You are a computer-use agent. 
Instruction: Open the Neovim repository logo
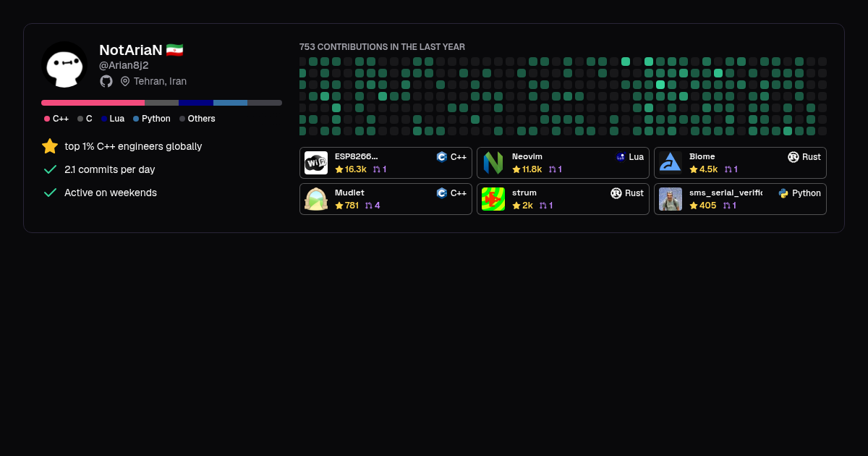(493, 163)
